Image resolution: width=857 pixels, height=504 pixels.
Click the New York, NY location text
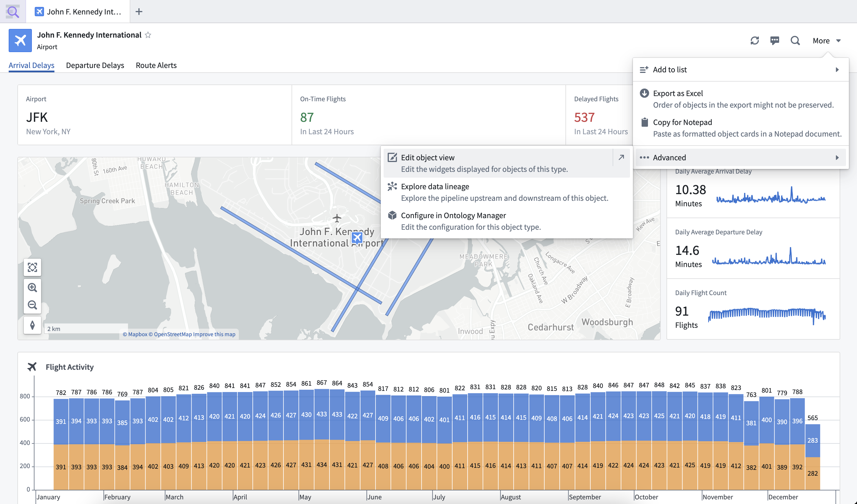pos(48,132)
